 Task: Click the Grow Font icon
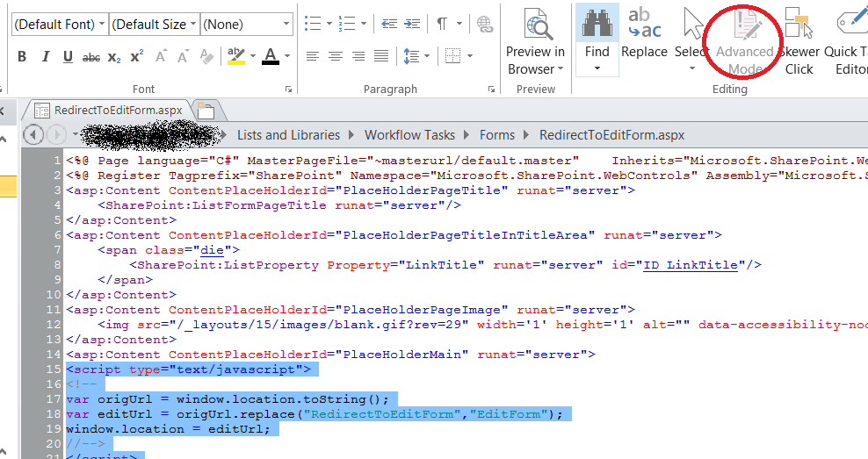pyautogui.click(x=161, y=56)
